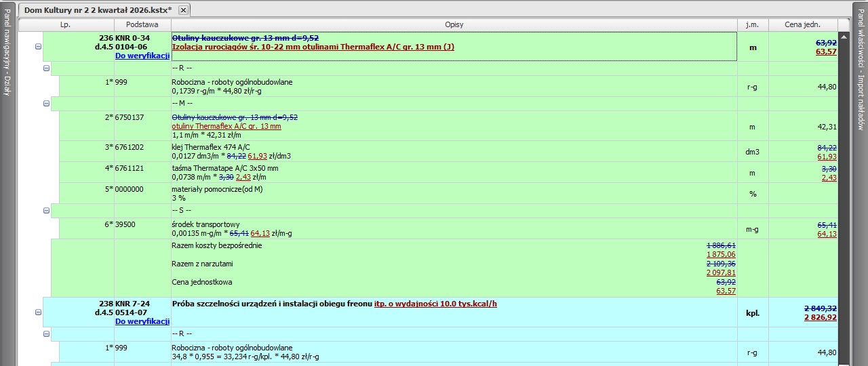The height and width of the screenshot is (366, 868).
Task: Select the Razem koszty bezpośrednie line
Action: 217,245
